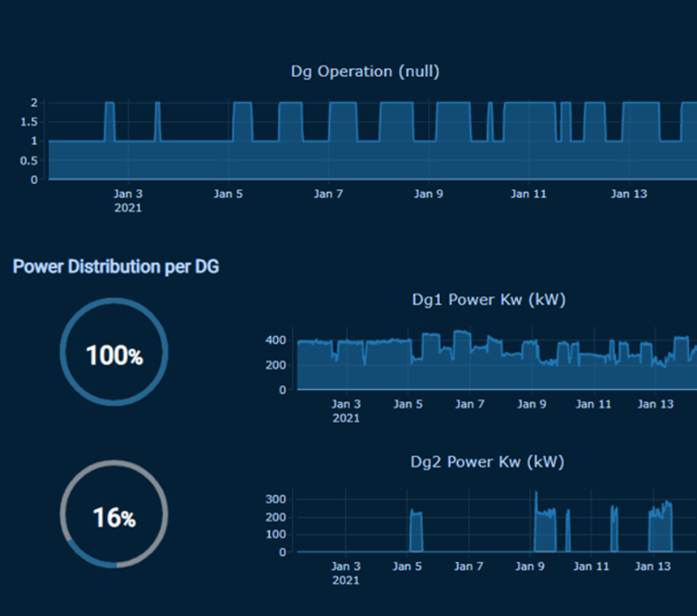Click the 300 tick on Dg2 Power y-axis
The image size is (697, 616).
point(276,498)
